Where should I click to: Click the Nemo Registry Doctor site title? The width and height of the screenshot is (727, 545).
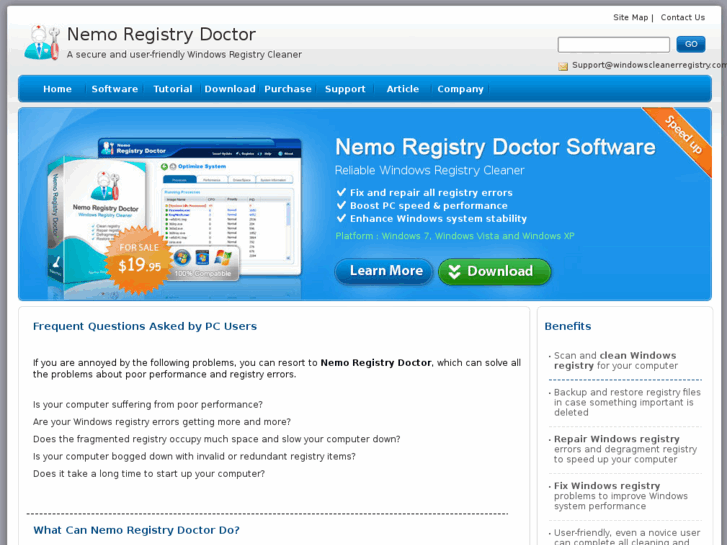click(161, 35)
